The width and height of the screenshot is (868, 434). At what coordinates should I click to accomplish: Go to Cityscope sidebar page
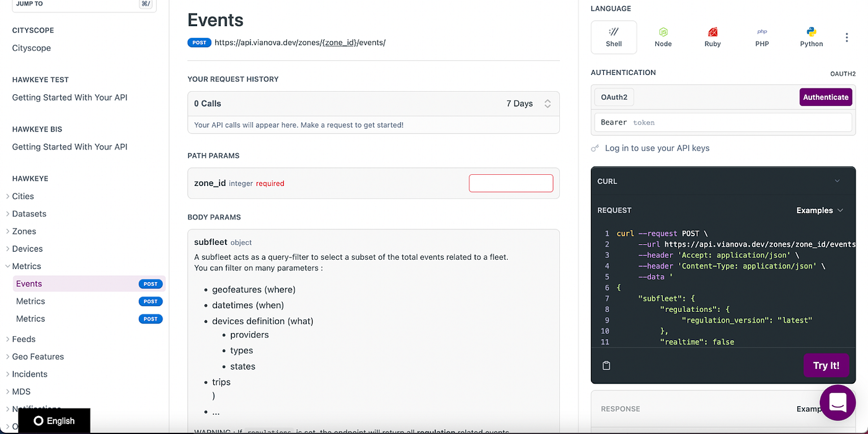(32, 48)
